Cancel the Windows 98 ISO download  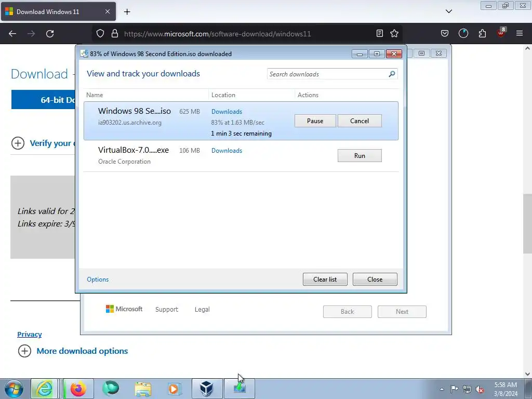pos(360,121)
